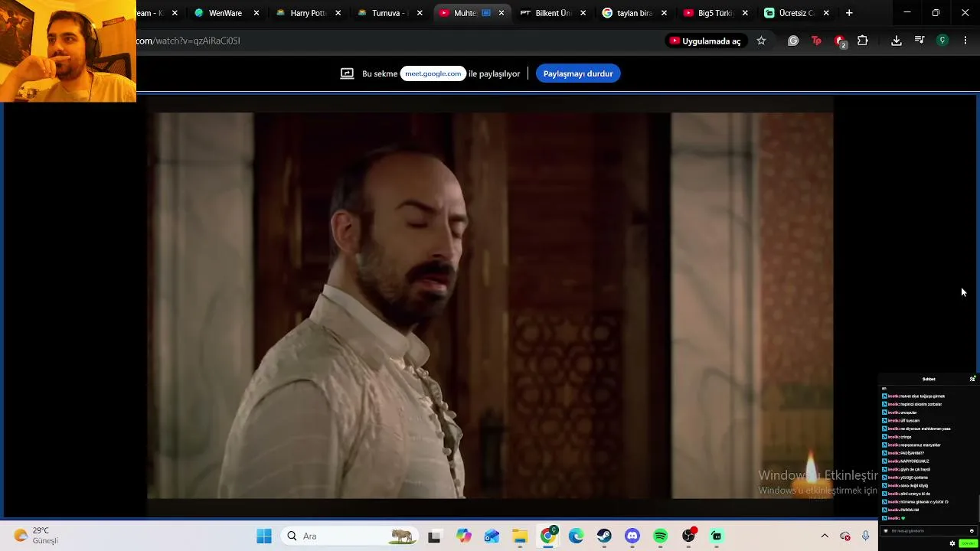Image resolution: width=980 pixels, height=551 pixels.
Task: Open OBS Studio from the taskbar
Action: point(689,536)
